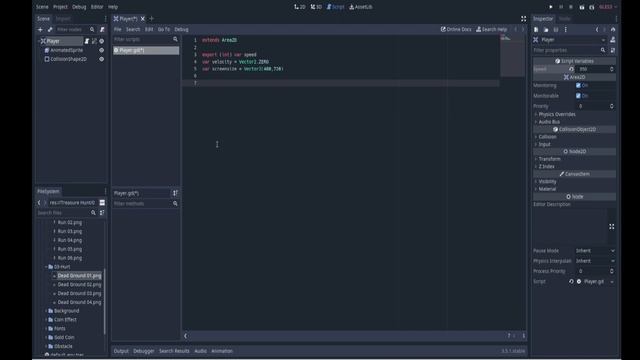
Task: Reset the Speed property value
Action: (571, 69)
